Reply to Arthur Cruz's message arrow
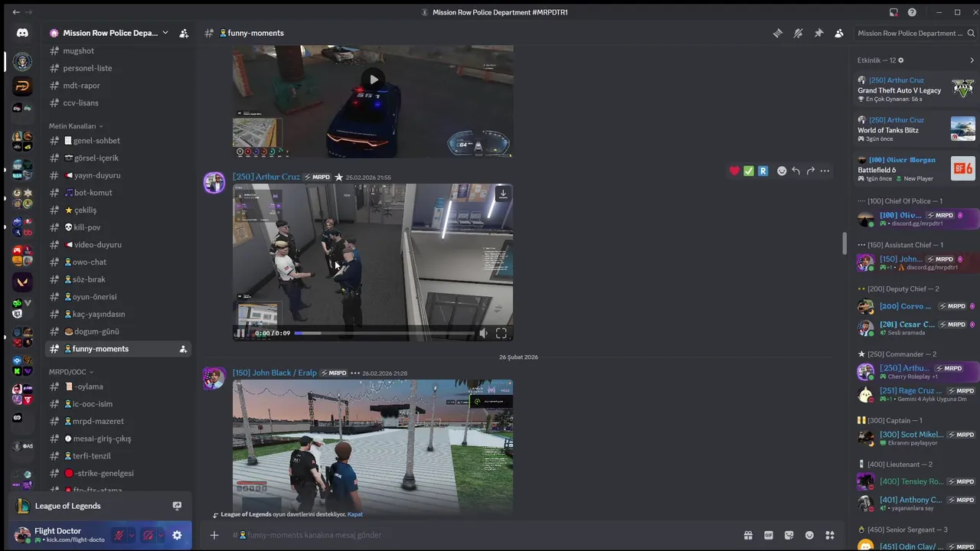 pyautogui.click(x=796, y=171)
